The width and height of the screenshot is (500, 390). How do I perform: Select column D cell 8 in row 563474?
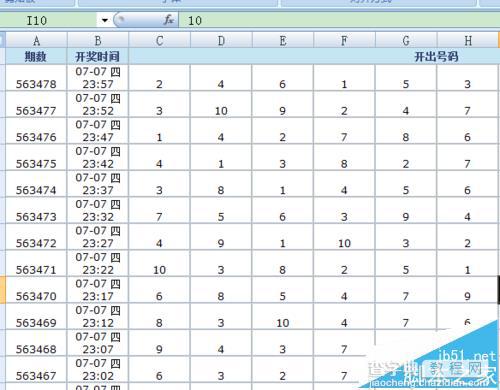pyautogui.click(x=221, y=184)
